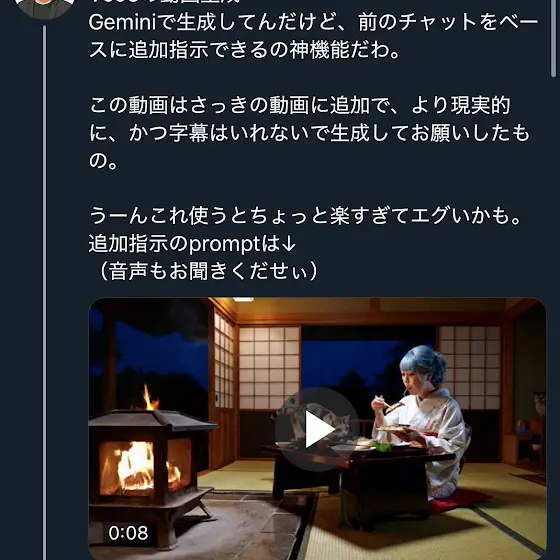Click the 0:08 video duration badge

[x=128, y=533]
